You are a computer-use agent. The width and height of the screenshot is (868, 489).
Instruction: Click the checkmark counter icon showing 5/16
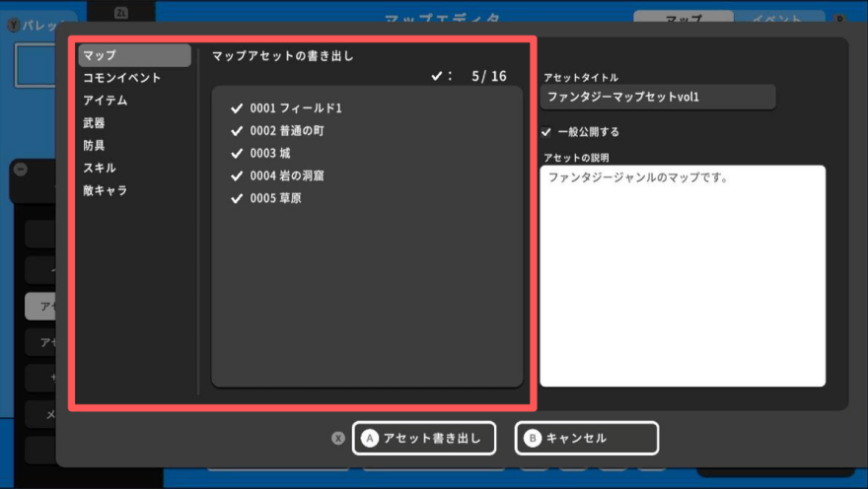[437, 76]
